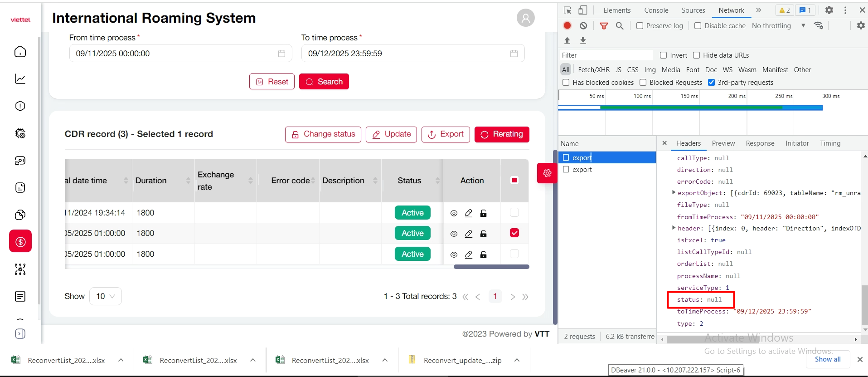The width and height of the screenshot is (868, 377).
Task: Expand the exportObject payload node
Action: [674, 193]
